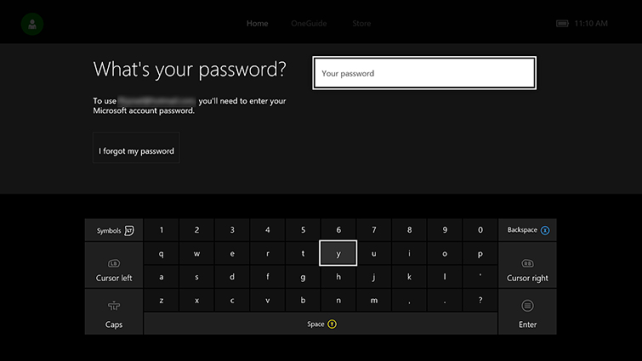Choose the s key
Image resolution: width=642 pixels, height=361 pixels.
197,277
